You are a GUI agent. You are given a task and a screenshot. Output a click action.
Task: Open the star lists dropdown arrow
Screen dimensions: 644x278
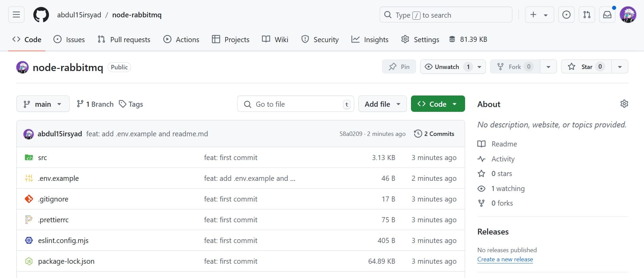[x=620, y=67]
